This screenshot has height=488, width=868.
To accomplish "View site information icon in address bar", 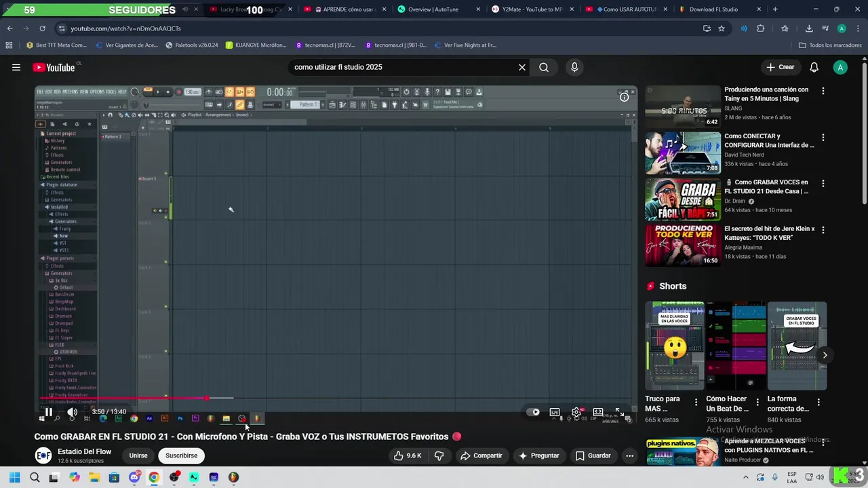I will pos(62,28).
